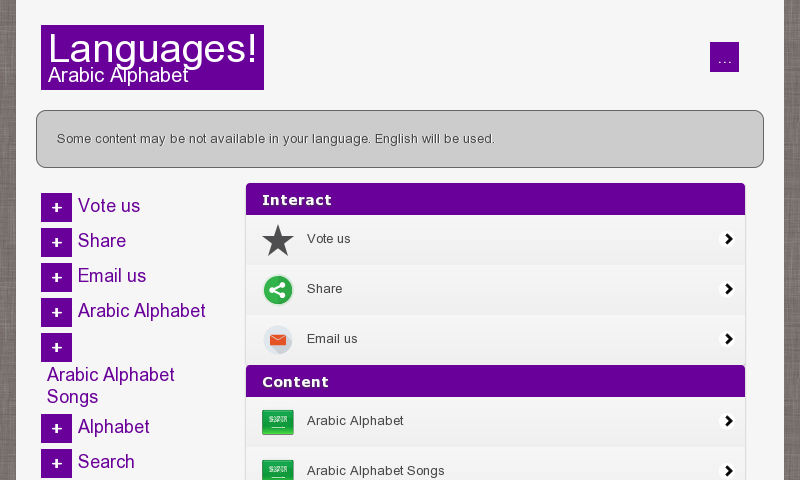The image size is (800, 480).
Task: Open the purple ellipsis menu button
Action: tap(724, 57)
